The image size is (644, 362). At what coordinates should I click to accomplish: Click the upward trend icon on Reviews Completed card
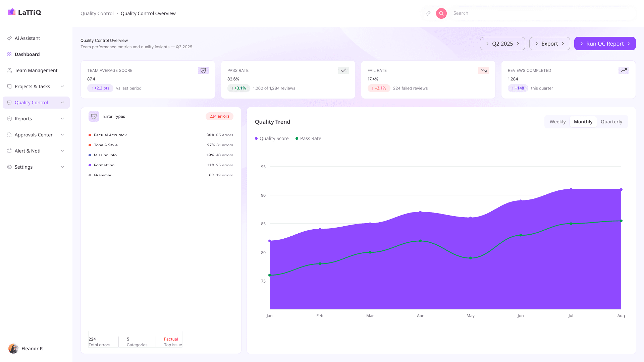coord(624,70)
